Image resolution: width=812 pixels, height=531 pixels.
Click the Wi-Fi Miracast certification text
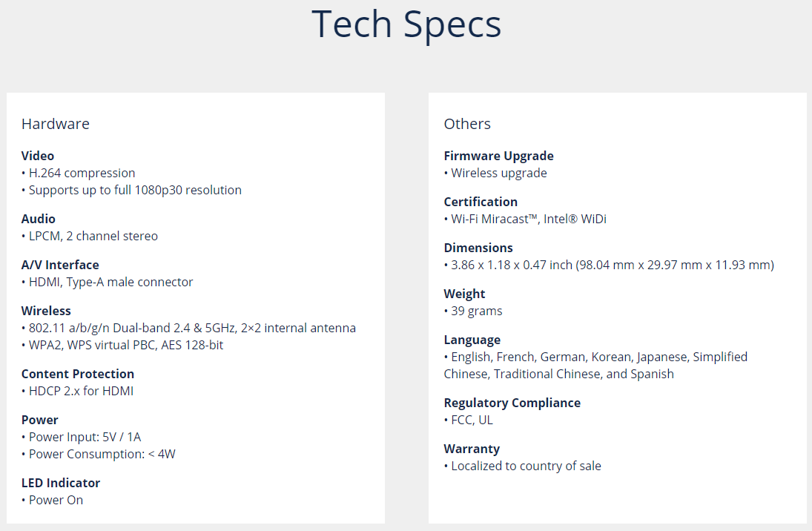[529, 219]
